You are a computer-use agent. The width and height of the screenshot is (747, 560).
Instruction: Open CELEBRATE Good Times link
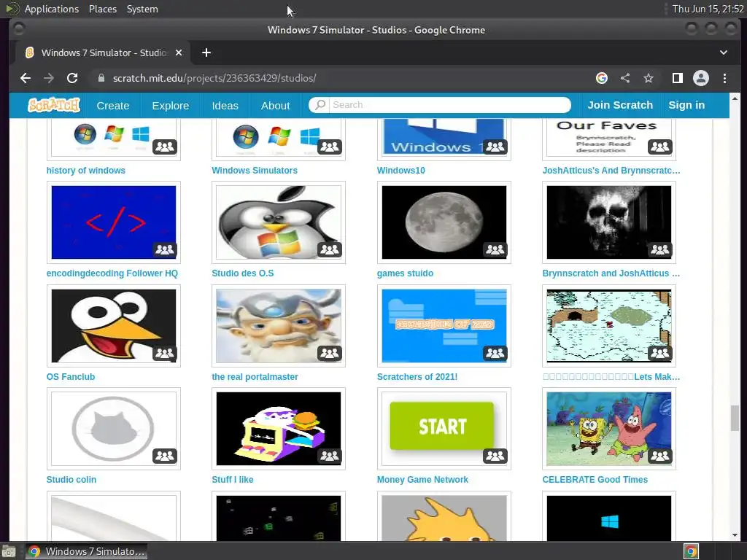pos(595,480)
